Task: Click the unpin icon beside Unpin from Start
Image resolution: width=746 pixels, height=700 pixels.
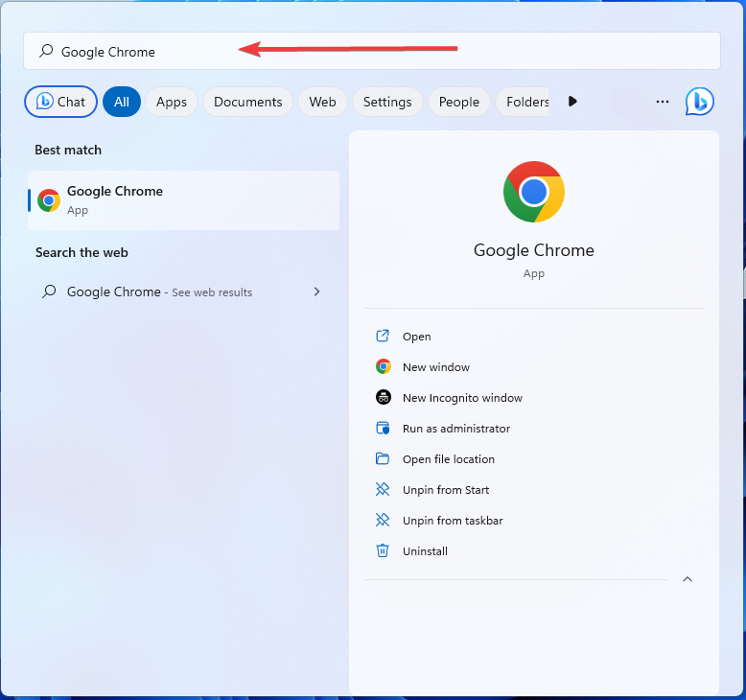Action: pyautogui.click(x=383, y=489)
